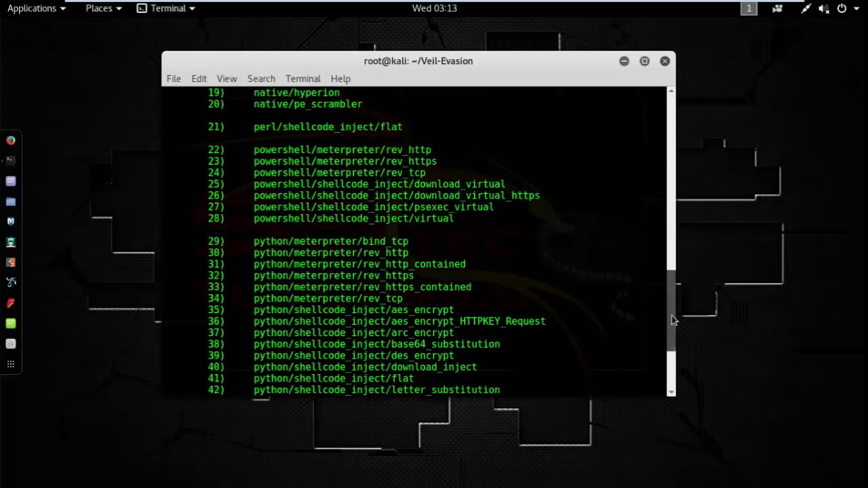Maximize the terminal window
Screen dimensions: 868x488
tap(644, 61)
